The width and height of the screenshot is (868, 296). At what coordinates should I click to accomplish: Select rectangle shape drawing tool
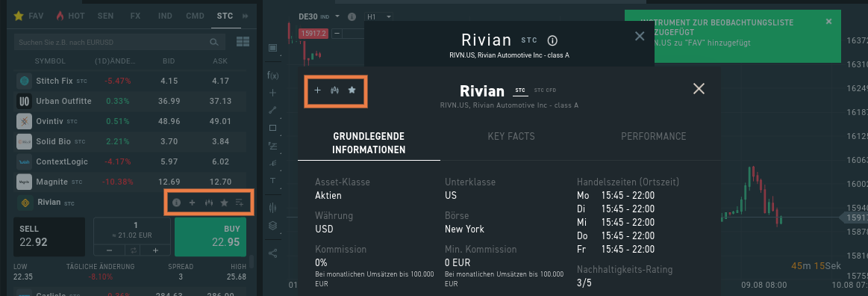(272, 128)
